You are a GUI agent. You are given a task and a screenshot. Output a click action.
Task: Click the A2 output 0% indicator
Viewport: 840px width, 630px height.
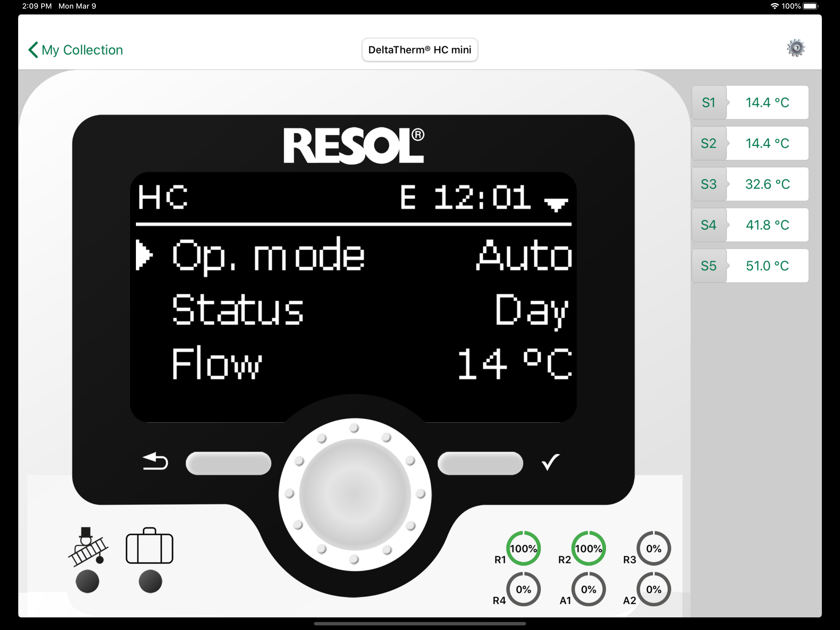(654, 589)
